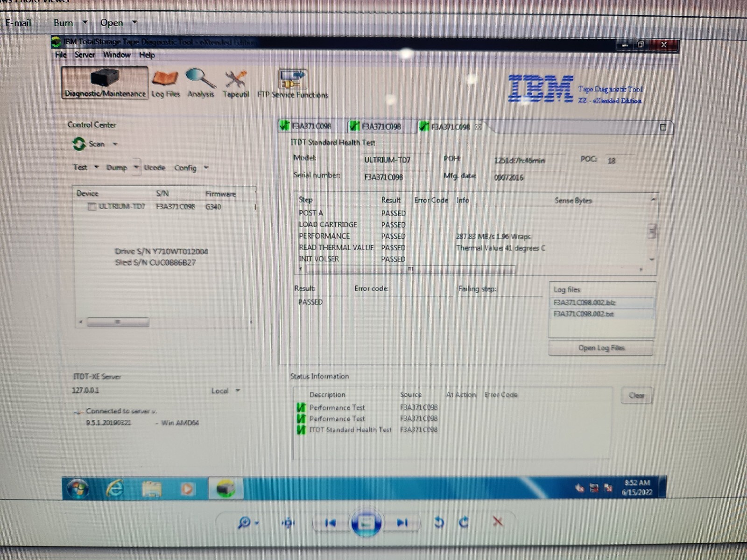This screenshot has height=560, width=747.
Task: Click the clock showing 8:52 AM
Action: [x=637, y=487]
